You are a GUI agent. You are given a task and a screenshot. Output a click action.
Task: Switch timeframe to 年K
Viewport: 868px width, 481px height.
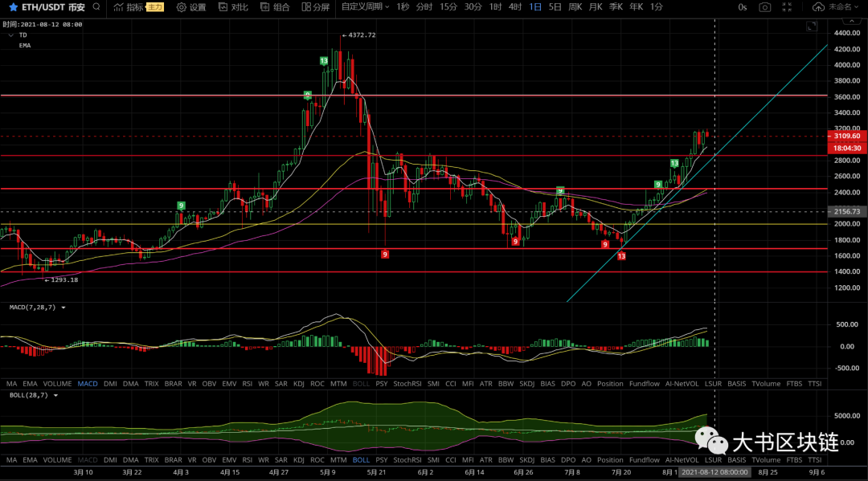pos(636,7)
